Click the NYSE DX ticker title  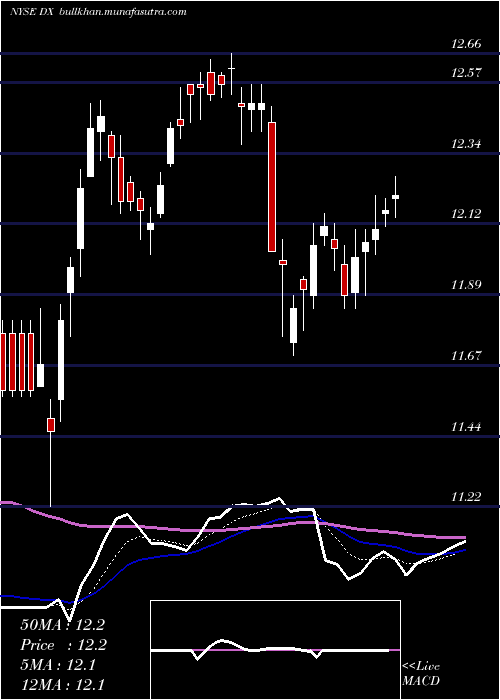point(32,12)
